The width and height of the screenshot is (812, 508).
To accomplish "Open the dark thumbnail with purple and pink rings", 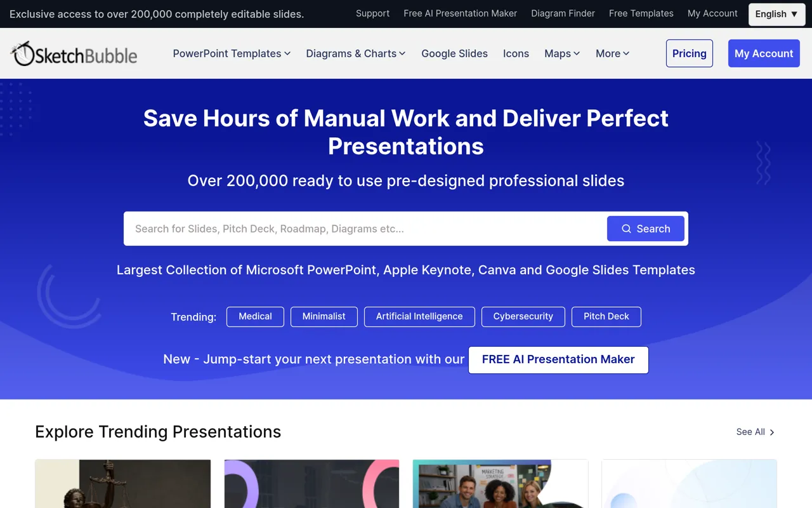I will click(312, 484).
